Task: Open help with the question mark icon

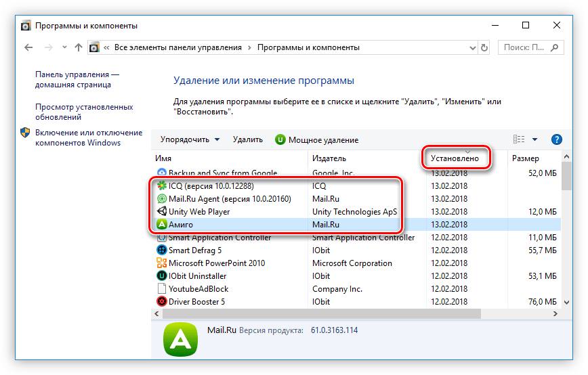Action: tap(557, 139)
